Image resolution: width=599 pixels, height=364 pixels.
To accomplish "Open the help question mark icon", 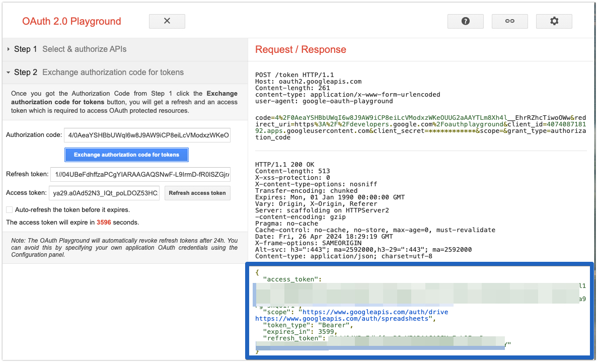I will pyautogui.click(x=465, y=21).
